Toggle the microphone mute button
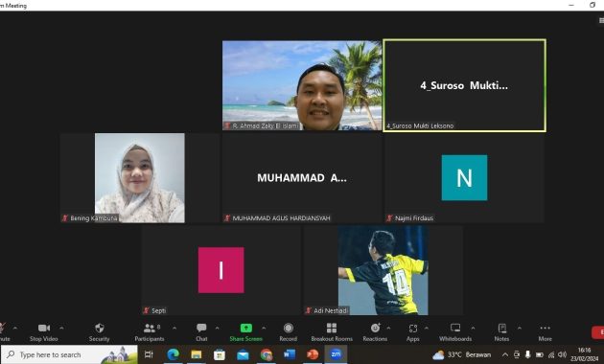This screenshot has width=604, height=364. pyautogui.click(x=3, y=332)
